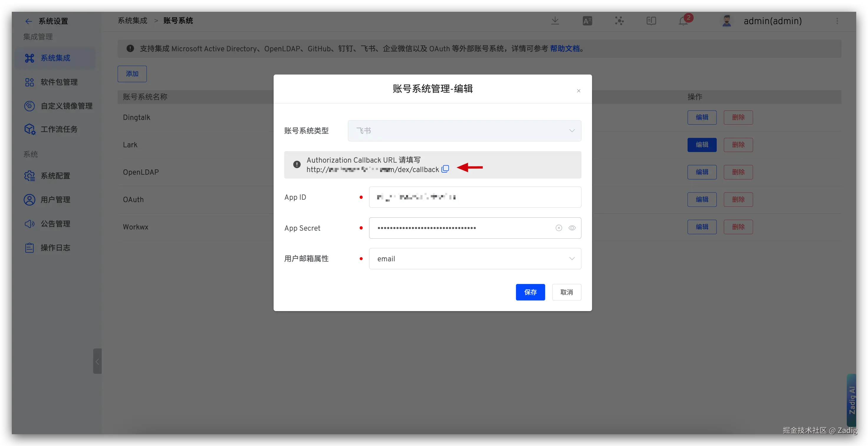Open the documentation book icon

coord(651,21)
